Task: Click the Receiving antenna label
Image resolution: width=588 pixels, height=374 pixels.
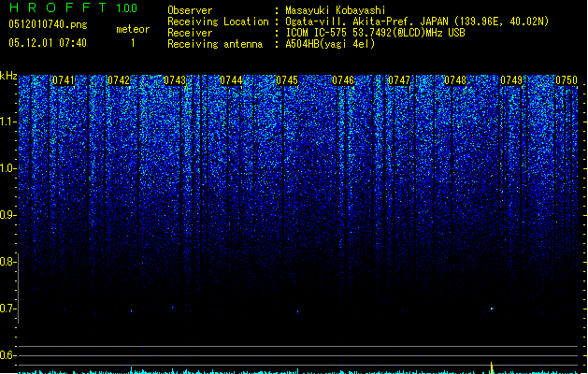Action: tap(215, 44)
